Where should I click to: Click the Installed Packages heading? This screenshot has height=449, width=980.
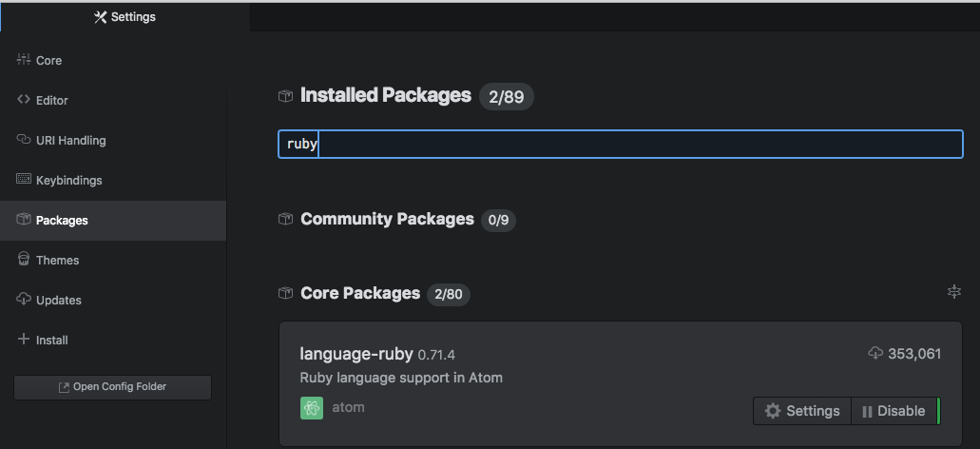385,95
